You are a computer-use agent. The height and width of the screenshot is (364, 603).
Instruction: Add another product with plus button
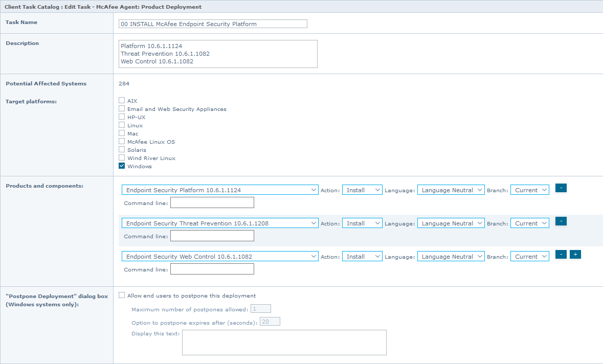pyautogui.click(x=575, y=255)
